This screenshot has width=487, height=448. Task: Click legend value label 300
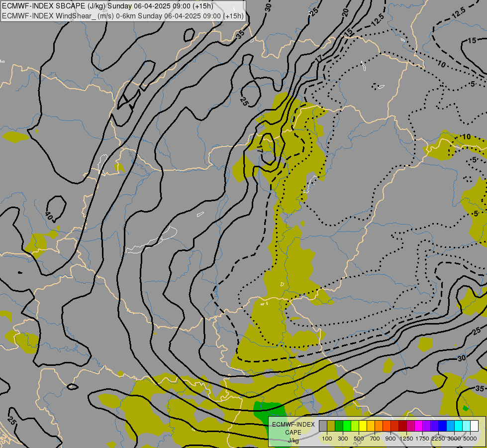tap(343, 439)
